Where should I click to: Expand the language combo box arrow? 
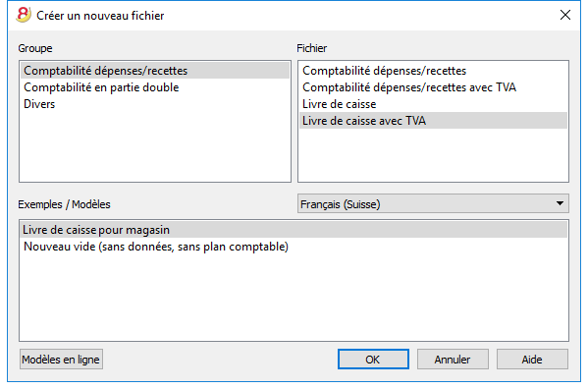[x=560, y=203]
